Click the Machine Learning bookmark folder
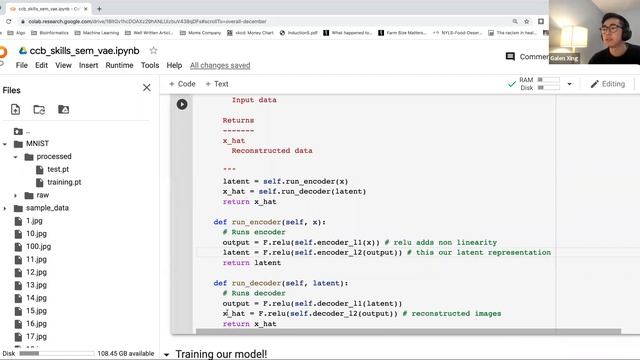This screenshot has height=360, width=640. (97, 33)
